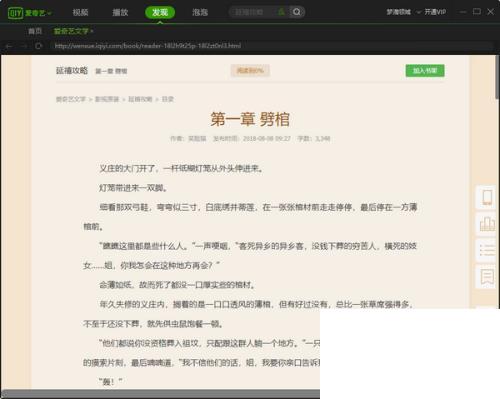500x399 pixels.
Task: Select the 爱奇艺文学 sub-tab
Action: (x=71, y=31)
